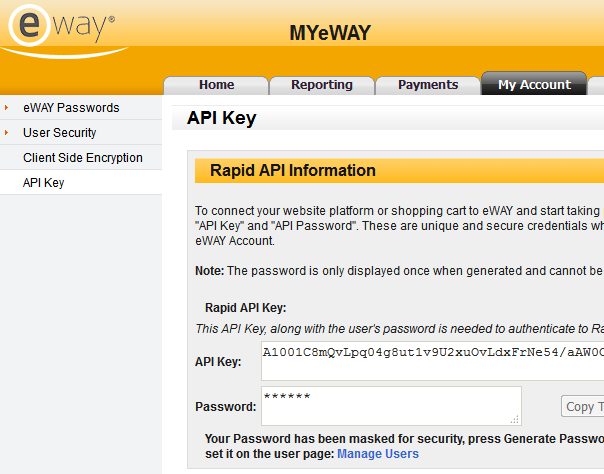Open User Security in the sidebar

(60, 133)
